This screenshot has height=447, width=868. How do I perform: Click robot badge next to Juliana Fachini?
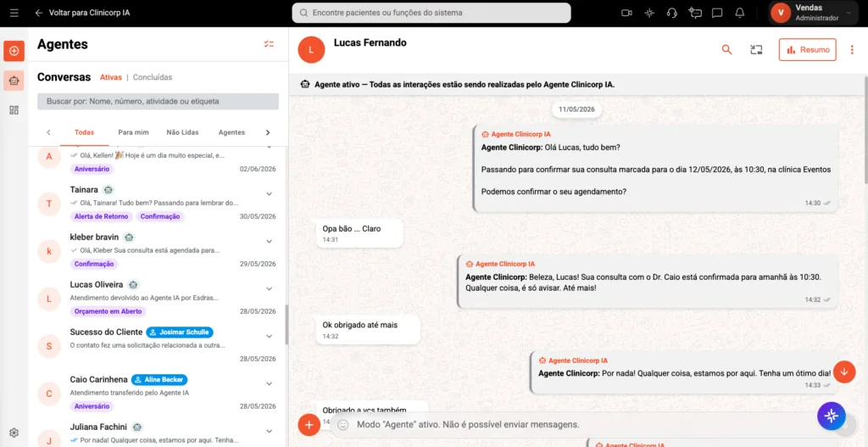click(x=137, y=427)
